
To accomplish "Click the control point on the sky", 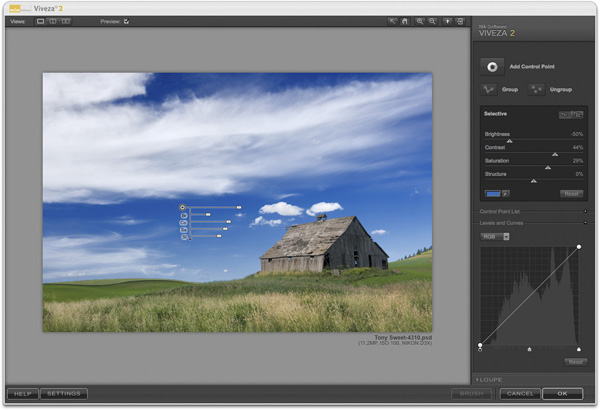I will pyautogui.click(x=183, y=208).
